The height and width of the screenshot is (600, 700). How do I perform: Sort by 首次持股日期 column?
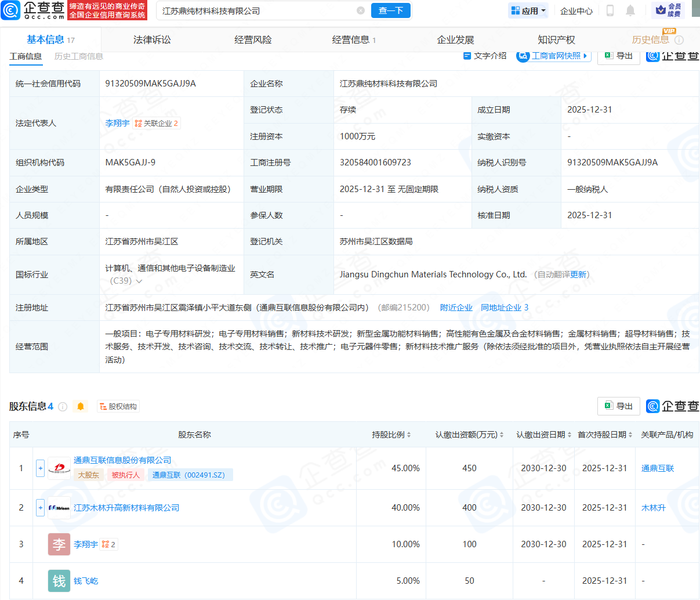[605, 435]
